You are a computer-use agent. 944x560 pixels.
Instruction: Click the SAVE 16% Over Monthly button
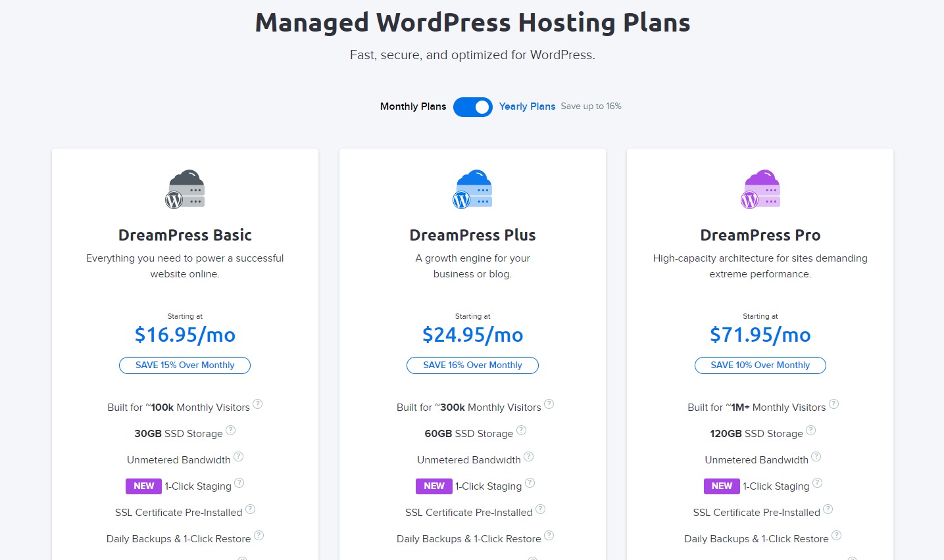point(472,365)
